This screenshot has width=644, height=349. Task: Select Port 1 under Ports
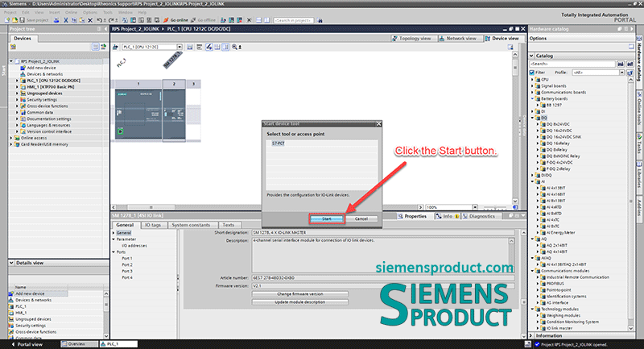(x=127, y=258)
